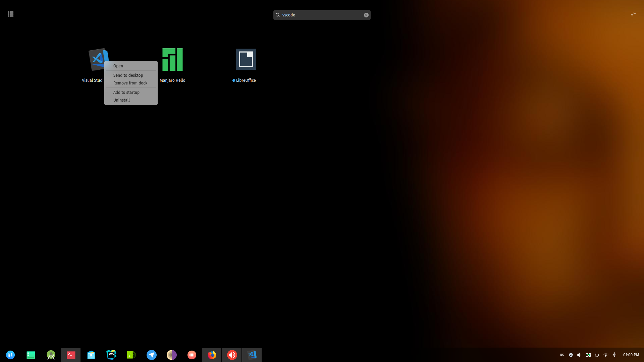Screen dimensions: 644x362
Task: Launch the music player from the dock
Action: [x=131, y=355]
